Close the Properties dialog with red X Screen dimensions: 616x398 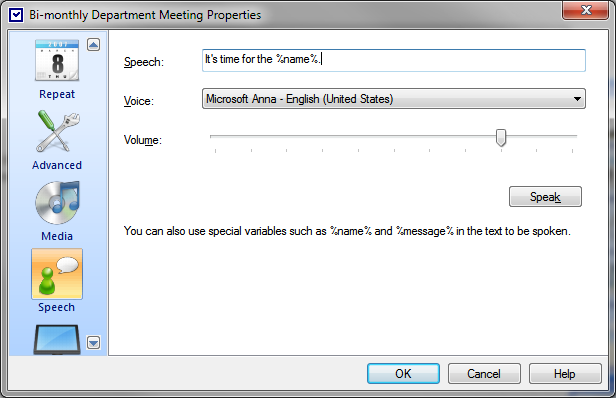coord(585,10)
